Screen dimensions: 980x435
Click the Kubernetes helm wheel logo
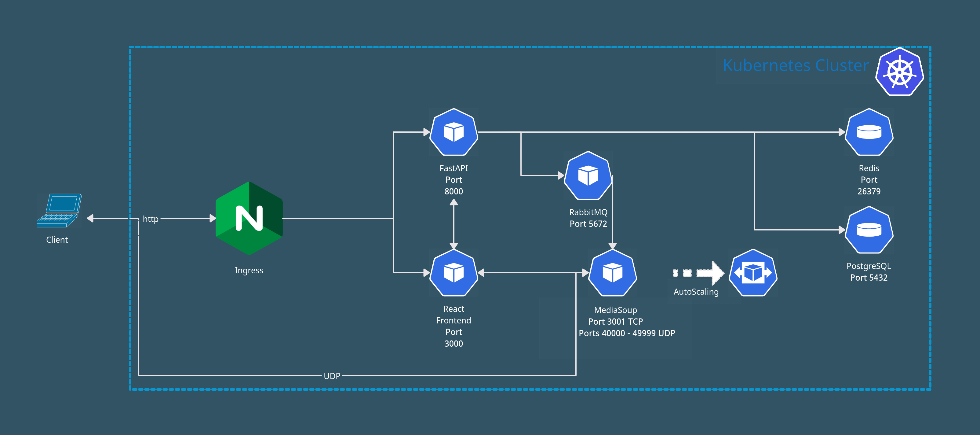(899, 72)
